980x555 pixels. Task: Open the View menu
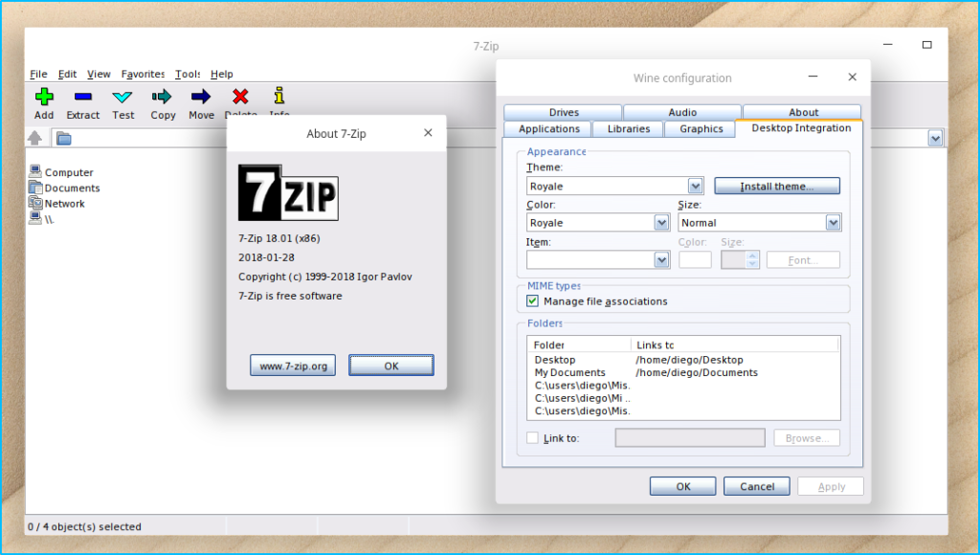[99, 74]
